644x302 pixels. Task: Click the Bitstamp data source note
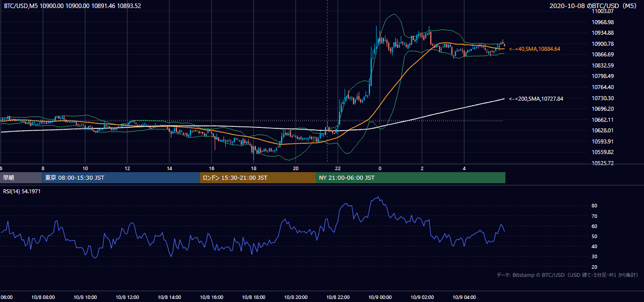click(568, 275)
